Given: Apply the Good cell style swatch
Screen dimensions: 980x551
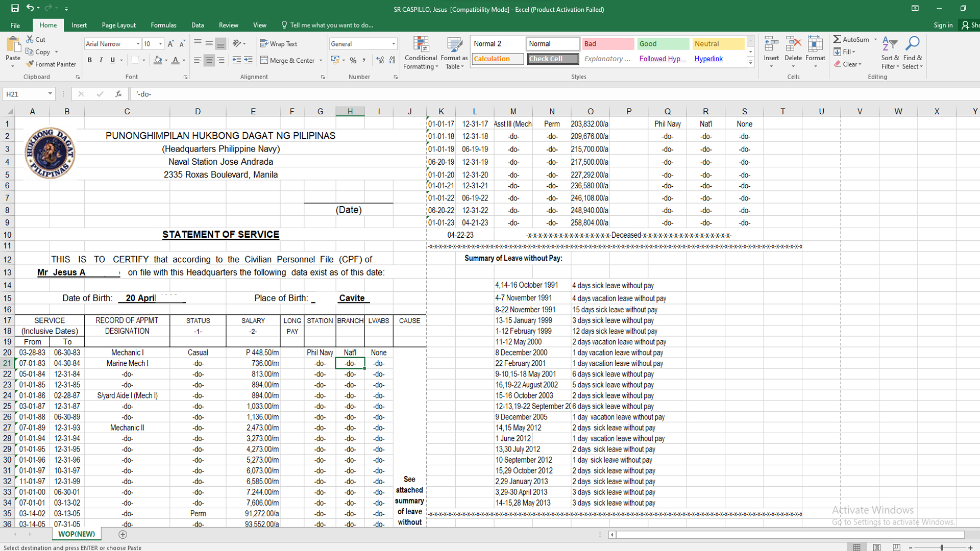Looking at the screenshot, I should tap(663, 44).
